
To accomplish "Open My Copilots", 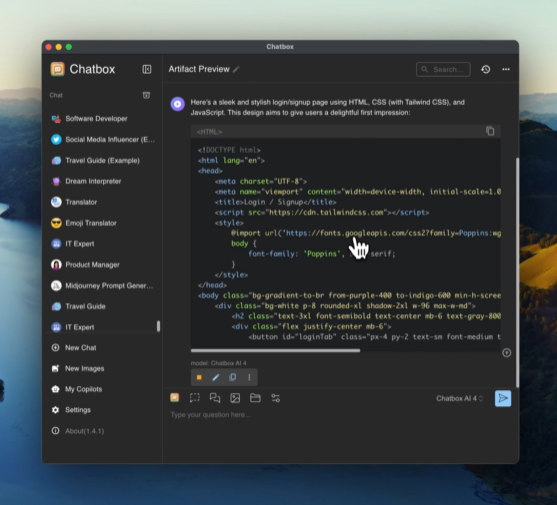I will click(x=102, y=389).
